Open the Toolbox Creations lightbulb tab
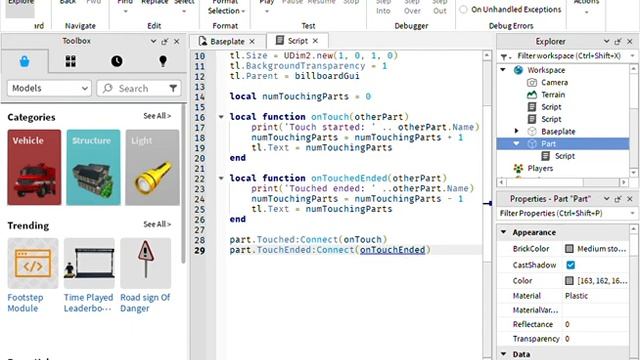This screenshot has width=640, height=360. [163, 61]
